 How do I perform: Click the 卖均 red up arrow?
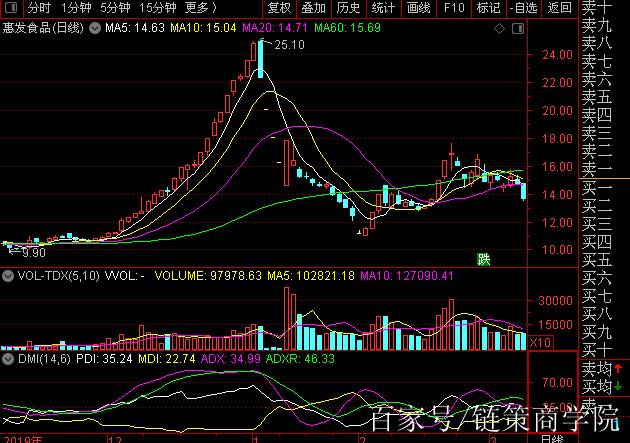click(618, 368)
